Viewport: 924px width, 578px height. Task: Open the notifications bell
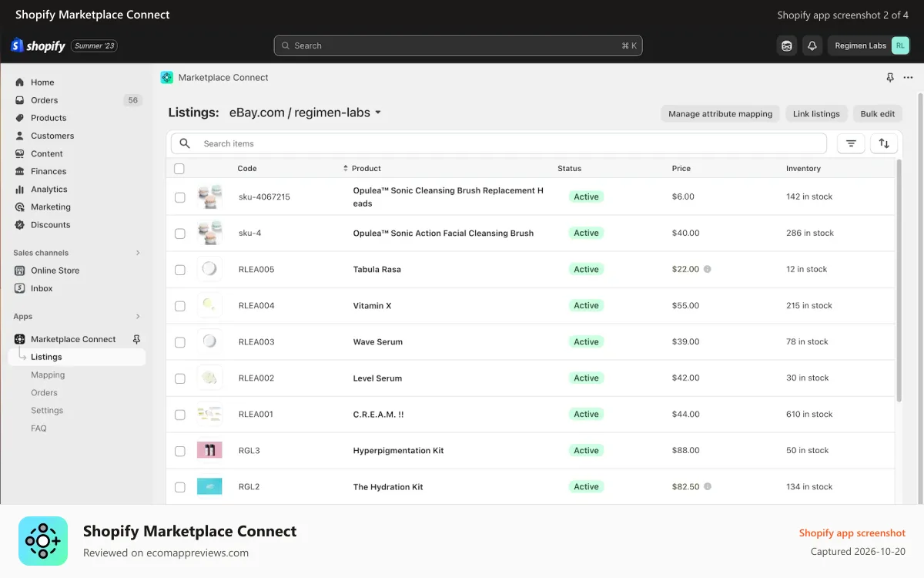[812, 45]
